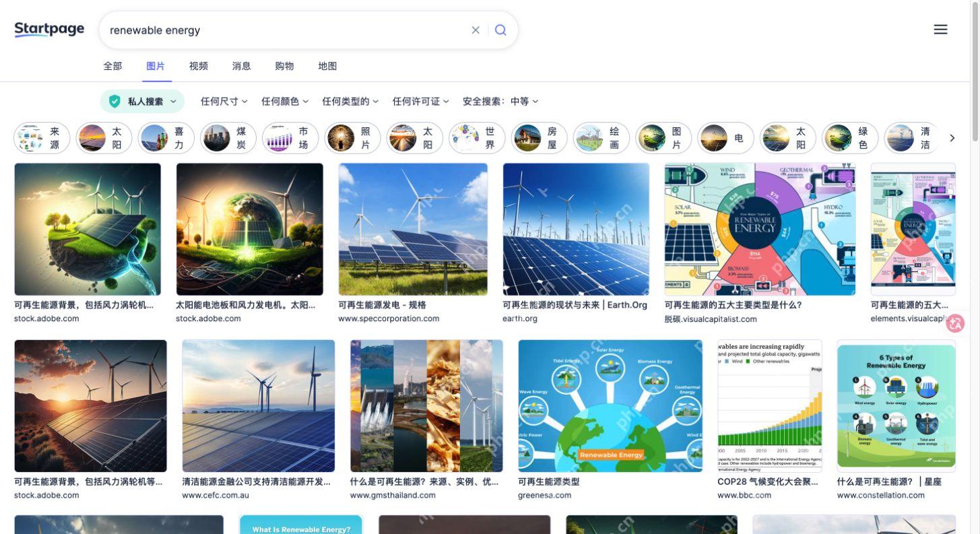This screenshot has height=534, width=980.
Task: Click caption 可再生能源的五大主要类型是什么?
Action: (733, 305)
